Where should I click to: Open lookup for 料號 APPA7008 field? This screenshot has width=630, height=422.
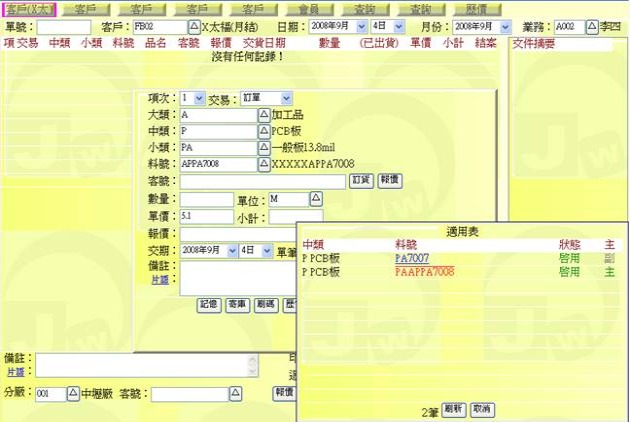264,164
